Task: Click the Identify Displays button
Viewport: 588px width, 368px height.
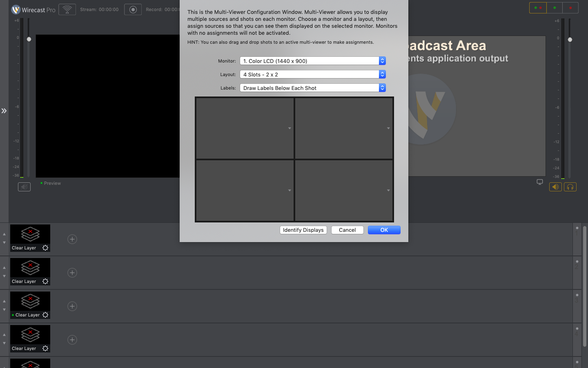Action: pos(303,230)
